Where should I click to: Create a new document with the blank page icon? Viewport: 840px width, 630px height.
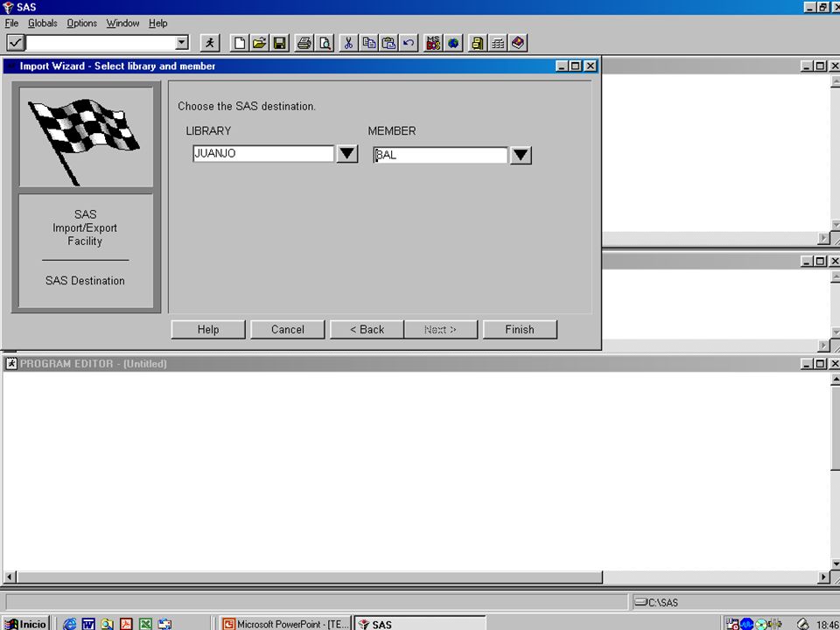point(240,43)
